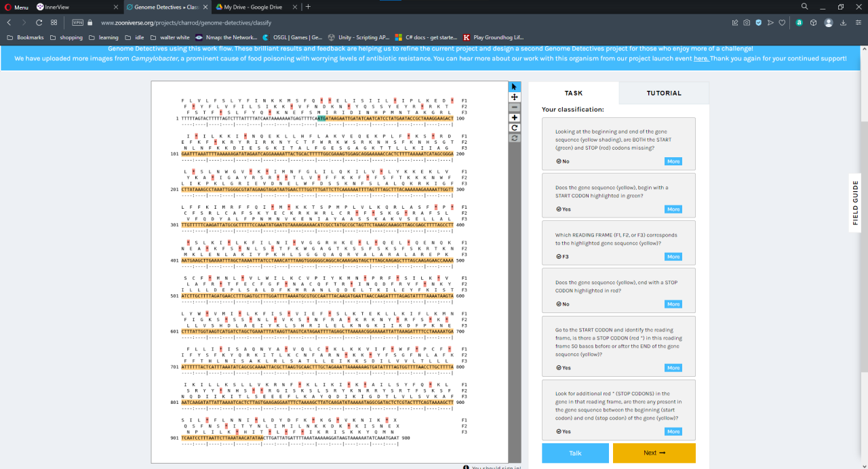Viewport: 868px width, 469px height.
Task: Open Play Groundhog Life bookmark
Action: pyautogui.click(x=493, y=37)
